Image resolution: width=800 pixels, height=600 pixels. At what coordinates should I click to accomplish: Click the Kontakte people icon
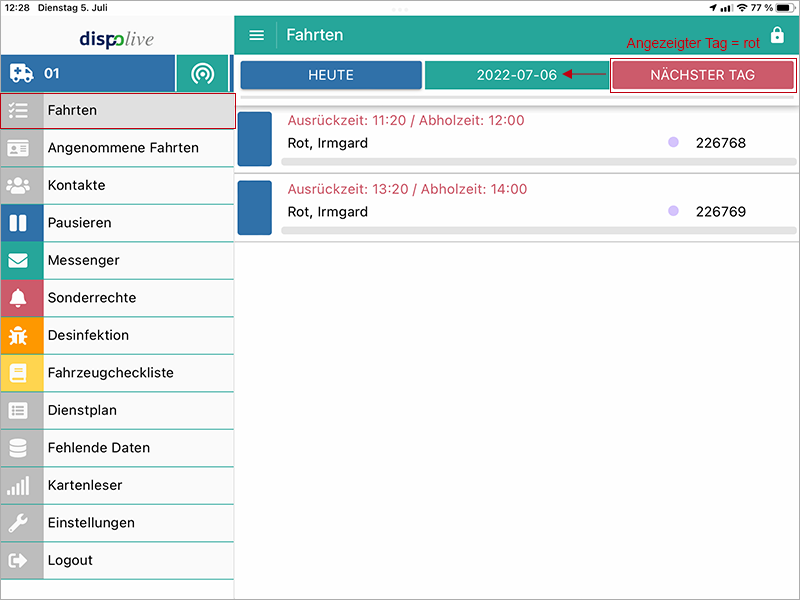click(18, 185)
